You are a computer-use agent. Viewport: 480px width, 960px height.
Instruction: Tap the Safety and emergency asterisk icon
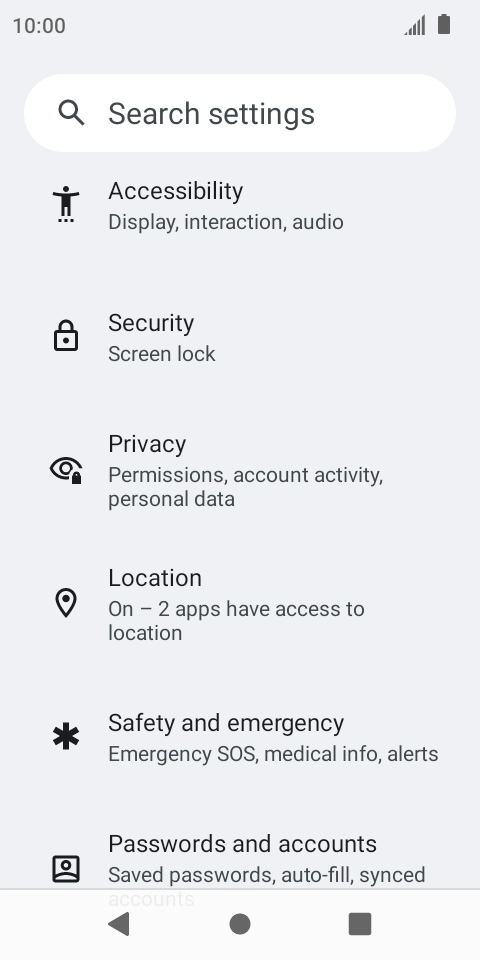click(66, 737)
